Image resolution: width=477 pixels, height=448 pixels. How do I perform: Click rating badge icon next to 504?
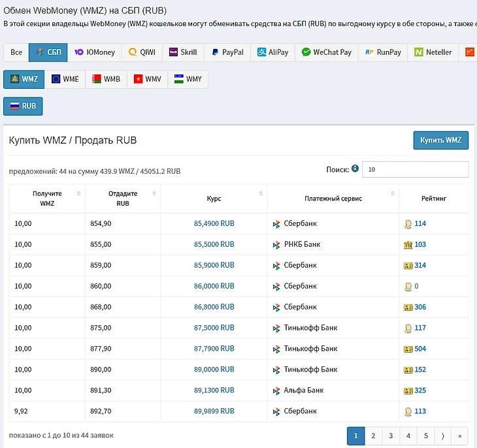tap(408, 349)
